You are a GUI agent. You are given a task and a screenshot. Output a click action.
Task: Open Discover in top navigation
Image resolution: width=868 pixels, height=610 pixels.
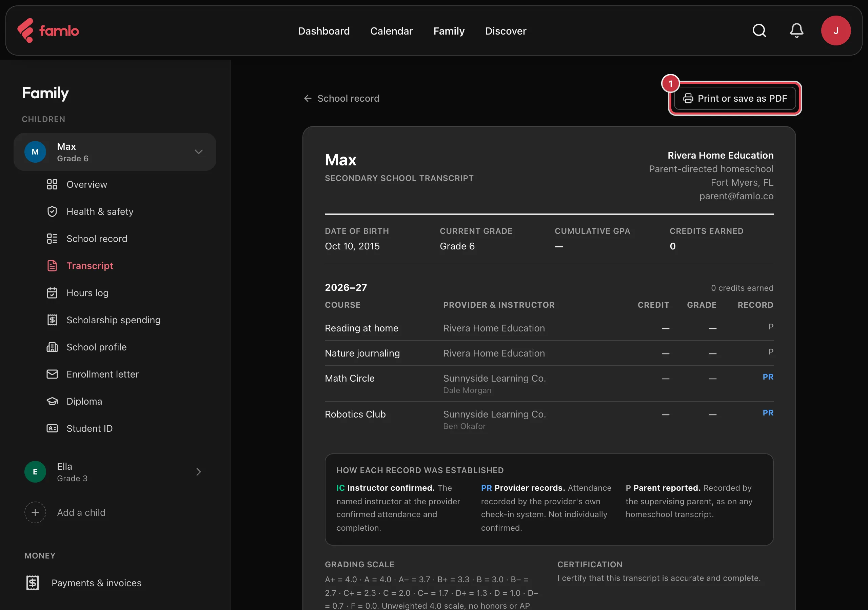506,31
